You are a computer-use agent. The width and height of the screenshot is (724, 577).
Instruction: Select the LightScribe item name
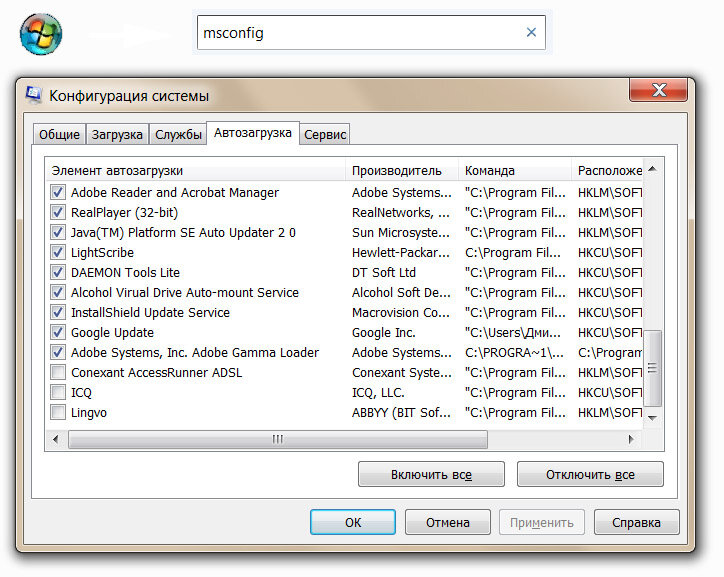click(x=102, y=252)
